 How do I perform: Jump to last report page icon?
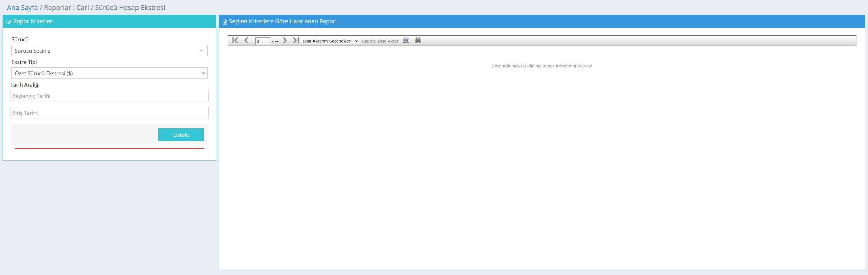[x=296, y=40]
